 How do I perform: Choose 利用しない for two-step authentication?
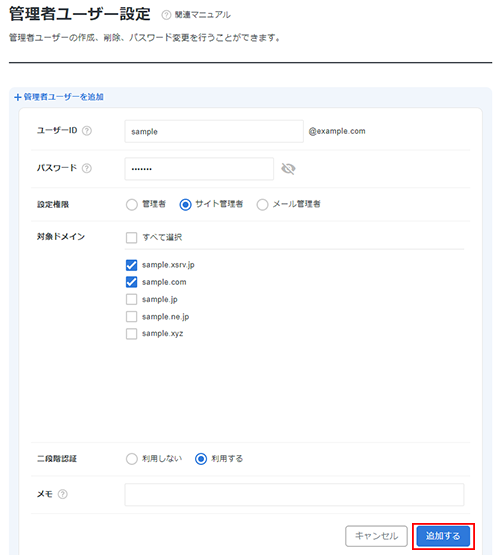tap(132, 459)
